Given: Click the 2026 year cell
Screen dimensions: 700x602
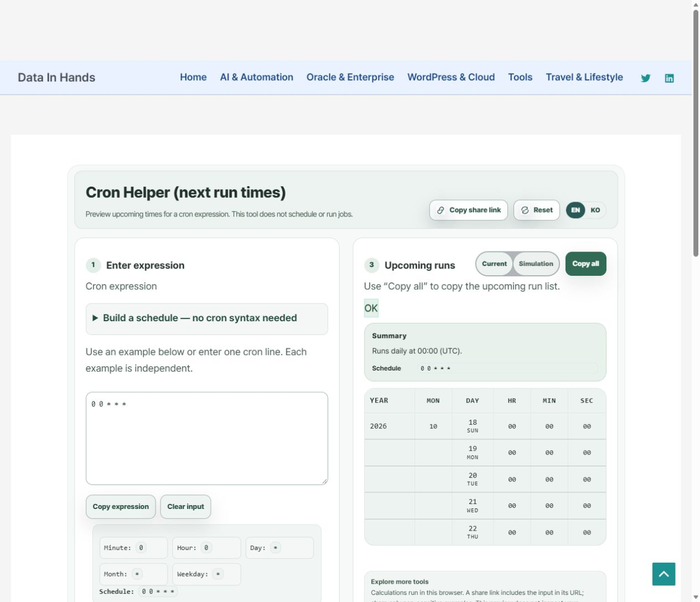Looking at the screenshot, I should point(389,426).
